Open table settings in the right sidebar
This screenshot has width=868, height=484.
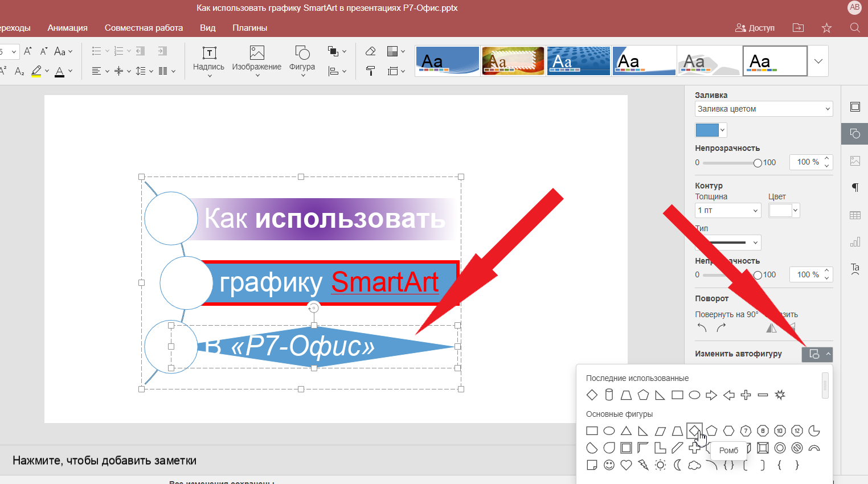tap(855, 215)
